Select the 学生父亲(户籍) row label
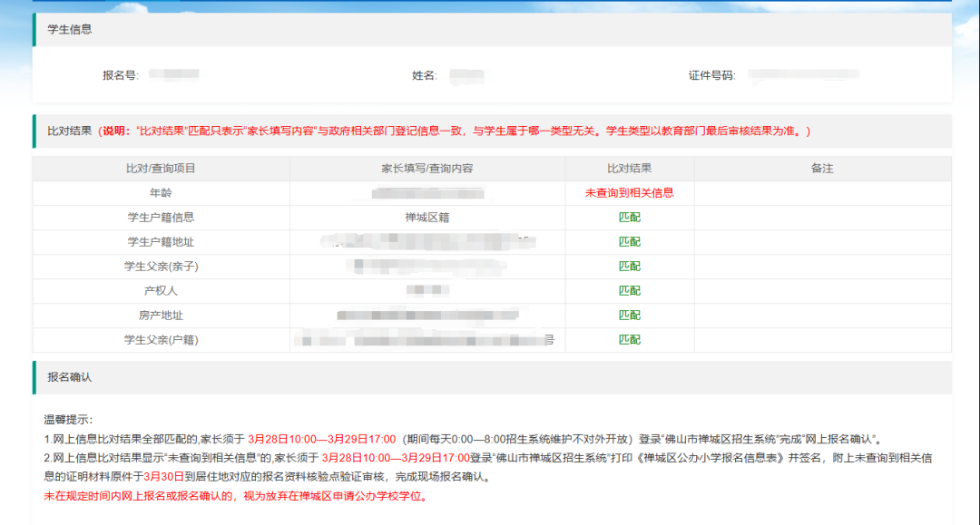The width and height of the screenshot is (980, 525). pos(161,340)
